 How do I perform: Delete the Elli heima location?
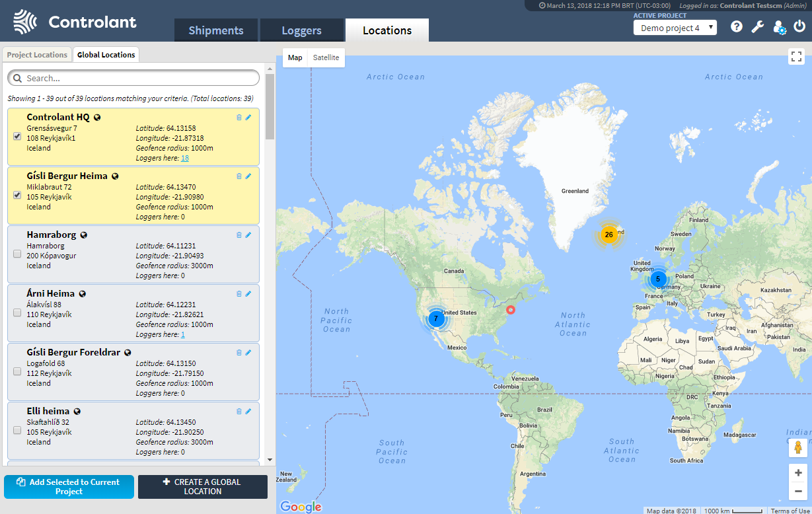239,411
